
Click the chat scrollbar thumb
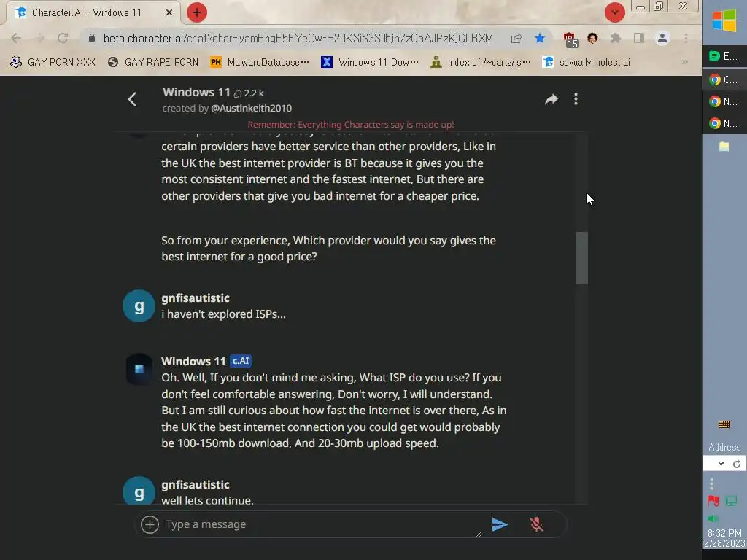(581, 258)
